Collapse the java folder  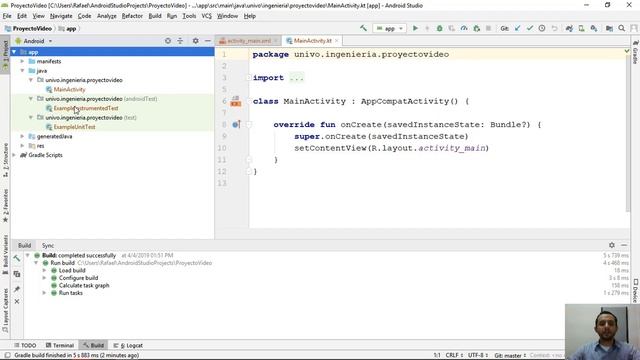coord(22,71)
